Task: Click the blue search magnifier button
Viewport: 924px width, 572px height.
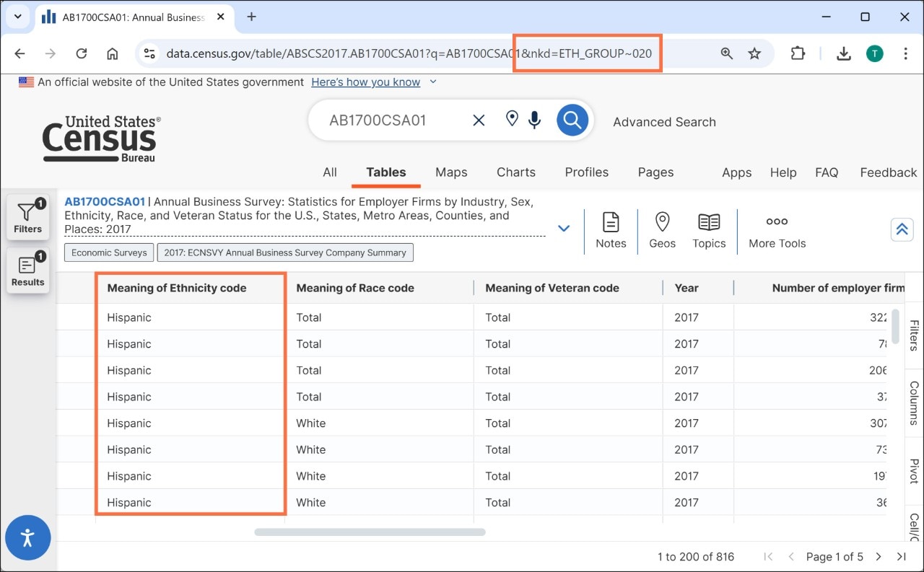Action: pyautogui.click(x=572, y=120)
